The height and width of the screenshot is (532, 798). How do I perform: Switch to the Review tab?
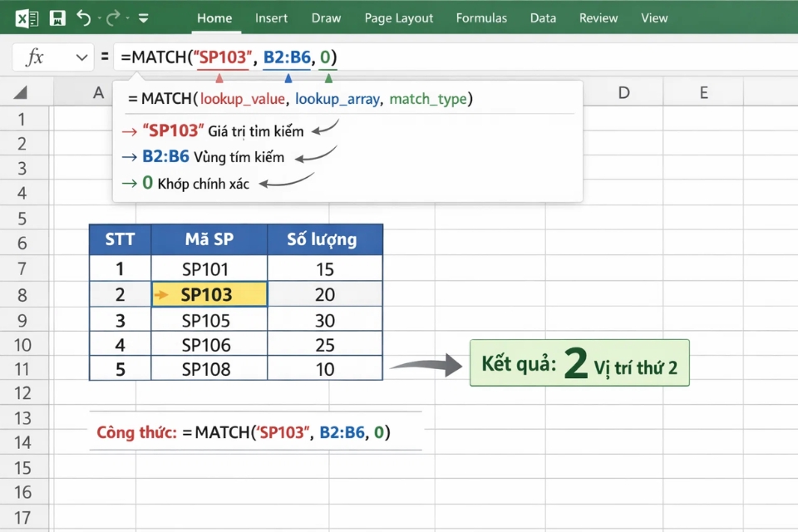(598, 17)
